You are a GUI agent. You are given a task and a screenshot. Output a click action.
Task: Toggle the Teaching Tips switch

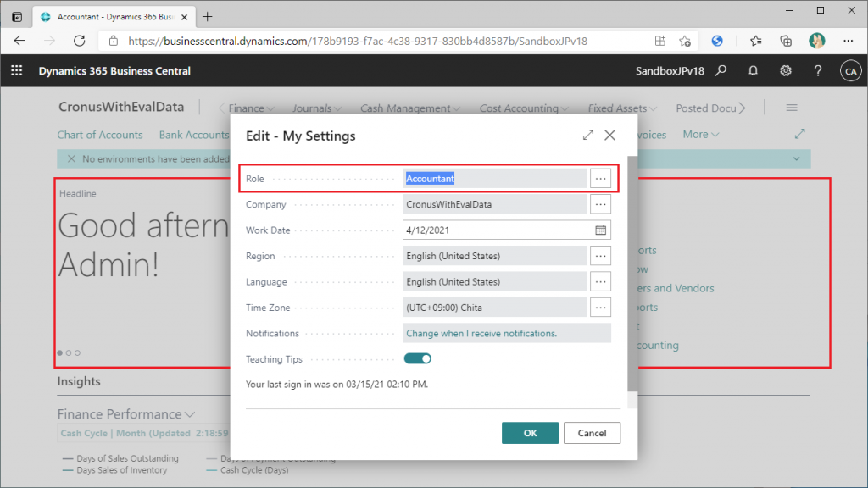[x=417, y=358]
